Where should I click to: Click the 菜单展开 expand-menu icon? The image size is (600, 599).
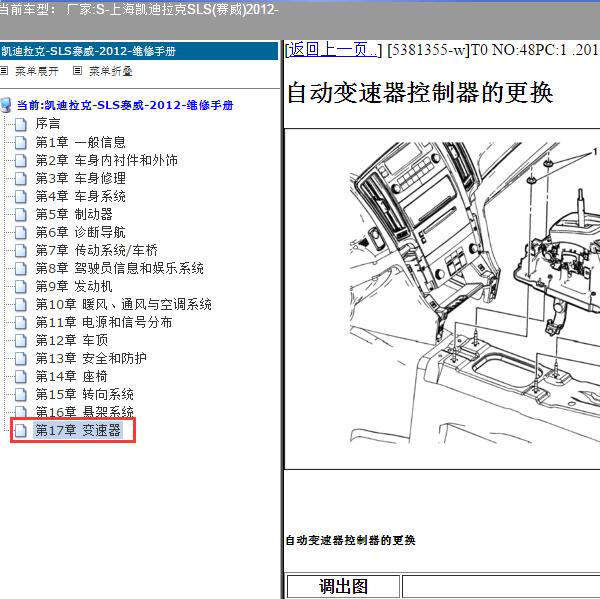pos(4,70)
